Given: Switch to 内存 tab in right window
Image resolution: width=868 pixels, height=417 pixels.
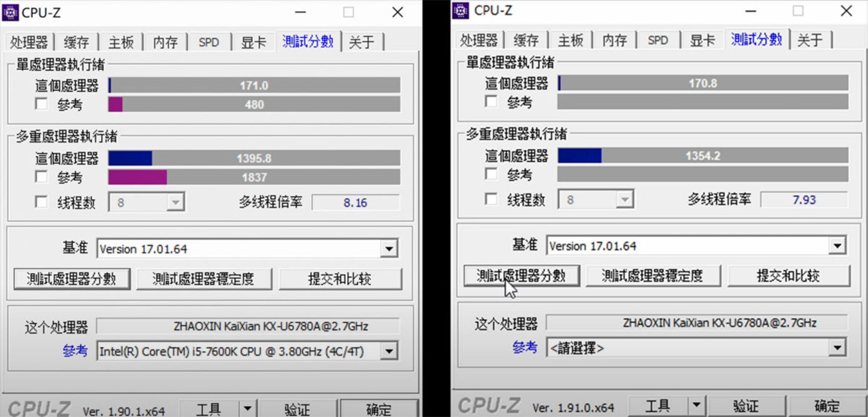Looking at the screenshot, I should pyautogui.click(x=614, y=40).
